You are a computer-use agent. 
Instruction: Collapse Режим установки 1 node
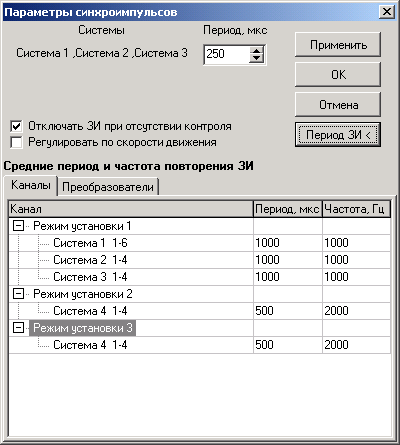pos(18,226)
